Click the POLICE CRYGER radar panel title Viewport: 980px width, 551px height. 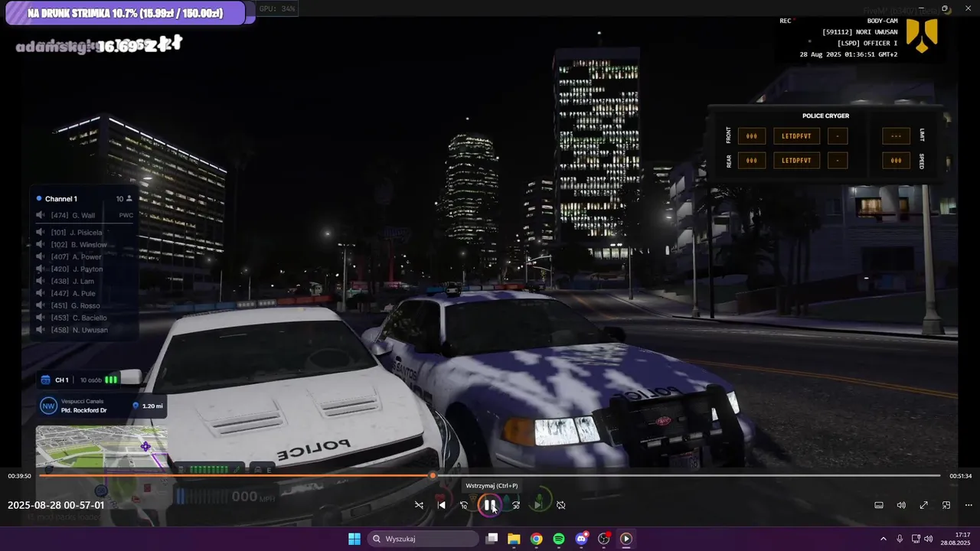pyautogui.click(x=825, y=116)
